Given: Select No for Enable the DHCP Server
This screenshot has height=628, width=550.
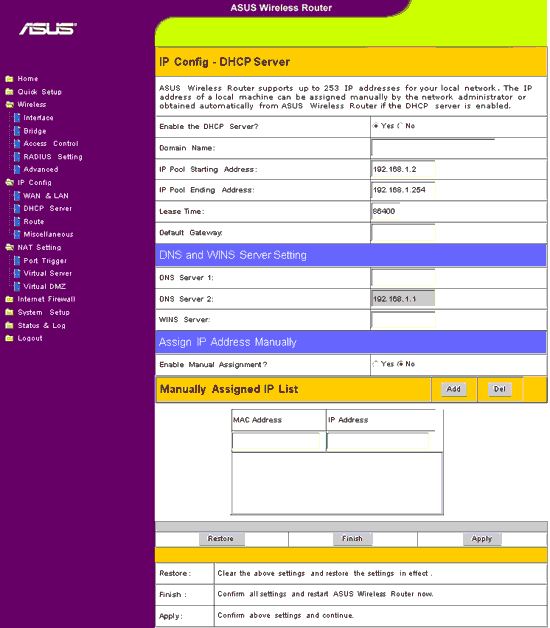Looking at the screenshot, I should [400, 126].
